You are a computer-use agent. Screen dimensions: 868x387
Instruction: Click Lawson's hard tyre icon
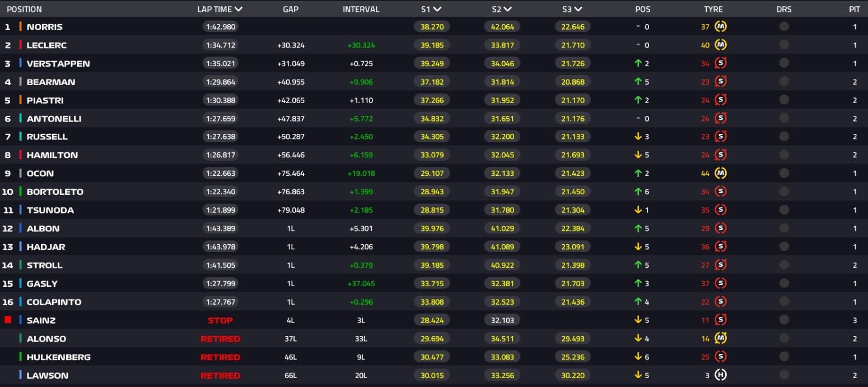click(x=721, y=375)
